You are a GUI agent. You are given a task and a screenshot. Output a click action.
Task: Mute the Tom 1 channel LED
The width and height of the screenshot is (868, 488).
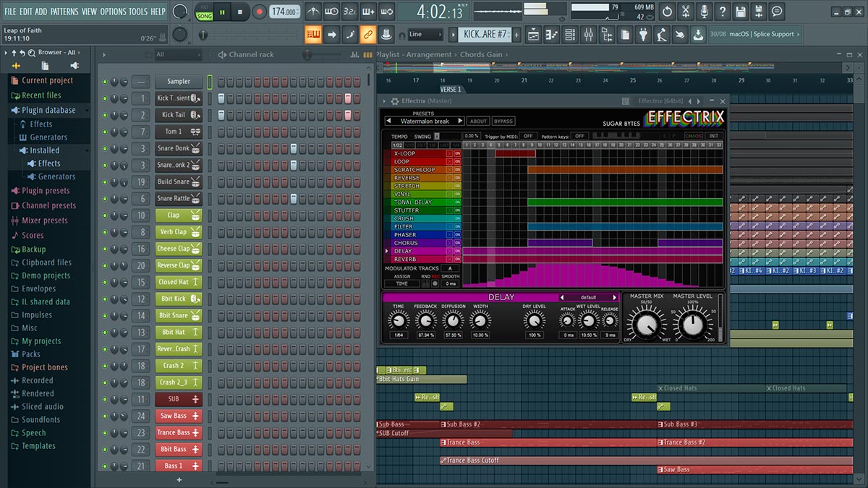tap(105, 132)
